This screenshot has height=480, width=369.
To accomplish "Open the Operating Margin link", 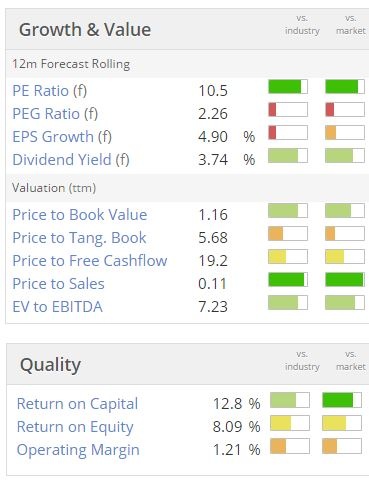I will tap(78, 450).
